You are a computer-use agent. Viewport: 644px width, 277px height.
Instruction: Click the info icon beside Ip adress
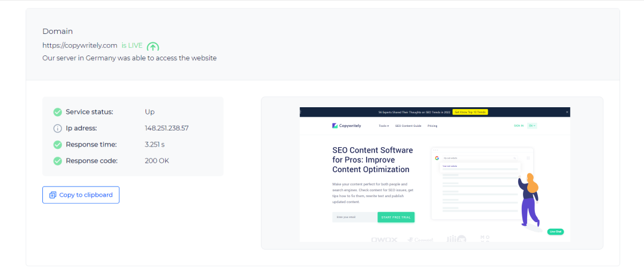(57, 129)
